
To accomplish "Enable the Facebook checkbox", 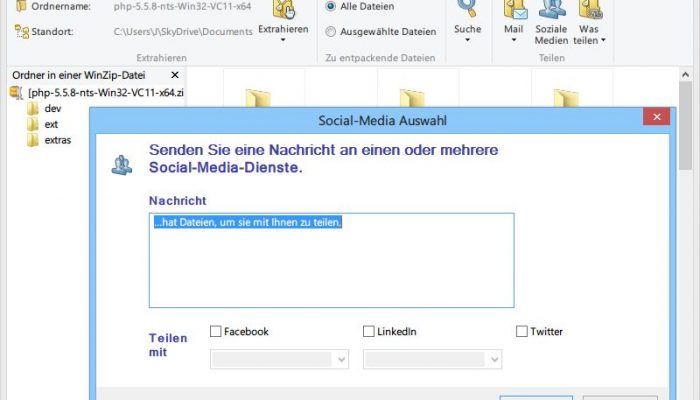I will pyautogui.click(x=216, y=331).
